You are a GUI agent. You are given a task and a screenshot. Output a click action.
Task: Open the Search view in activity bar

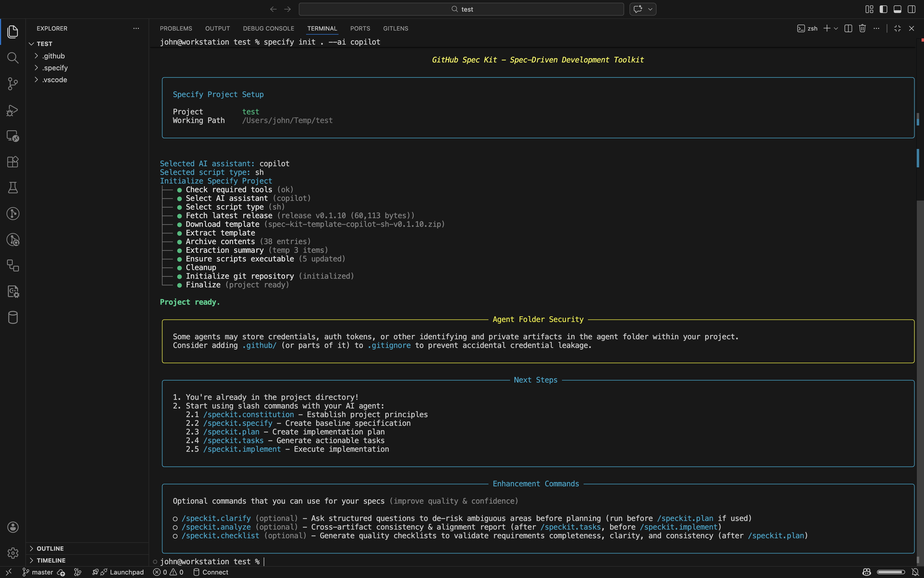click(x=13, y=58)
